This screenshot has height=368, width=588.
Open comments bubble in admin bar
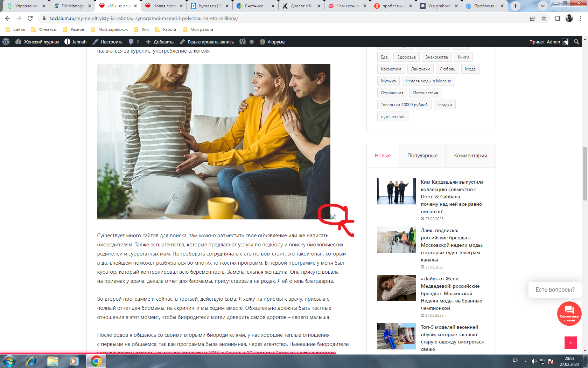pyautogui.click(x=134, y=42)
